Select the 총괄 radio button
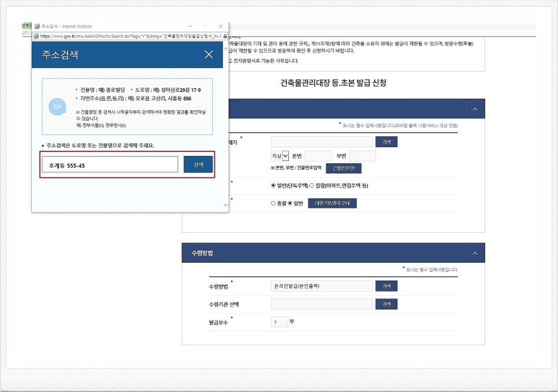558x392 pixels. point(273,203)
